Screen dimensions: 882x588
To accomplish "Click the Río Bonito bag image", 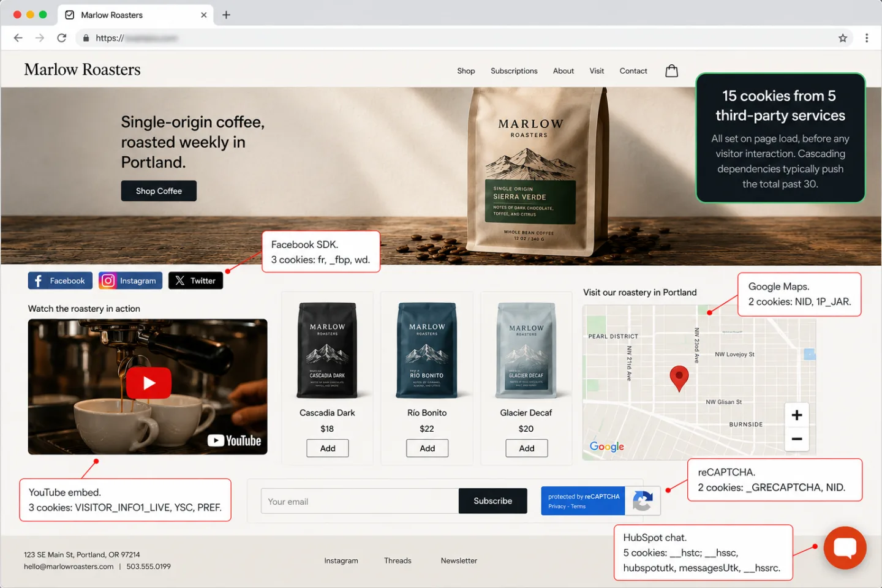I will pos(427,350).
